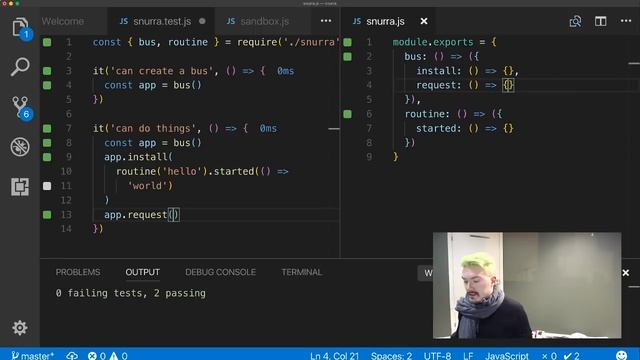Open more actions for right editor group
The height and width of the screenshot is (360, 640).
(x=626, y=21)
